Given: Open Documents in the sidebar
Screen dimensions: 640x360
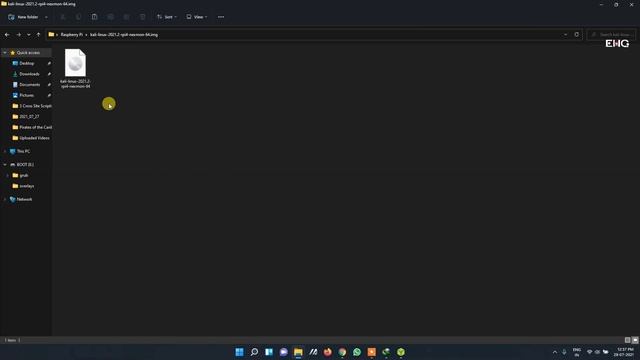Looking at the screenshot, I should click(29, 84).
